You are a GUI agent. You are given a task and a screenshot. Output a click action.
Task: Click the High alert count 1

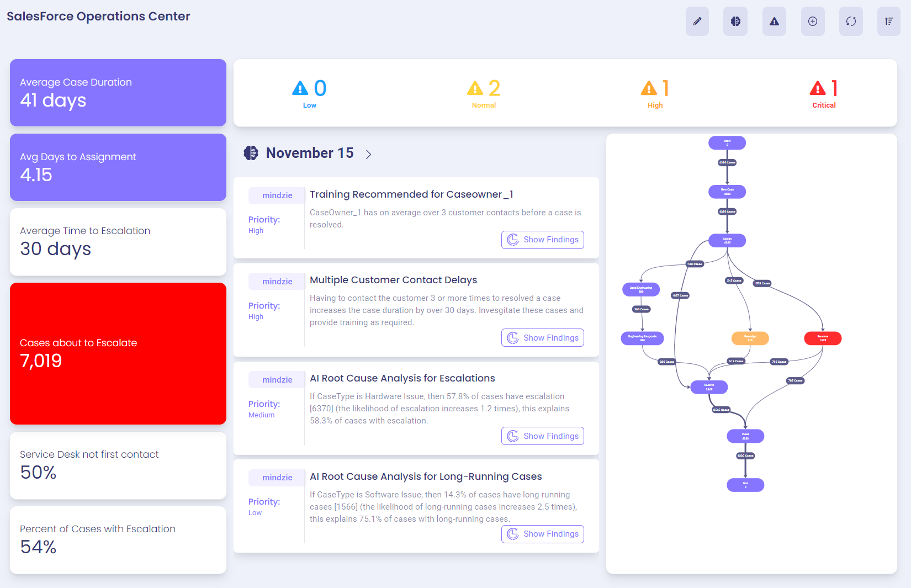coord(666,88)
